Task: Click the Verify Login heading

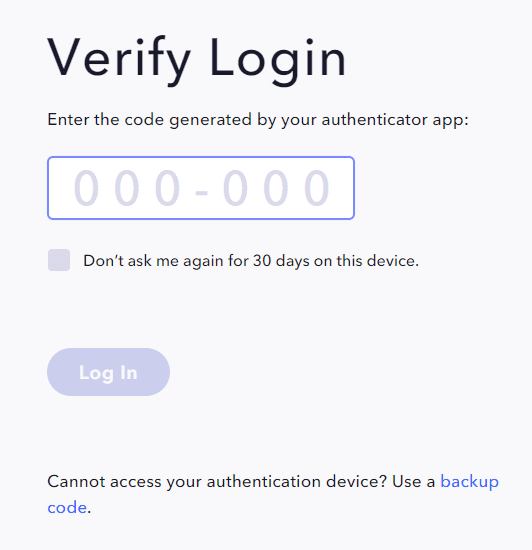Action: point(197,59)
